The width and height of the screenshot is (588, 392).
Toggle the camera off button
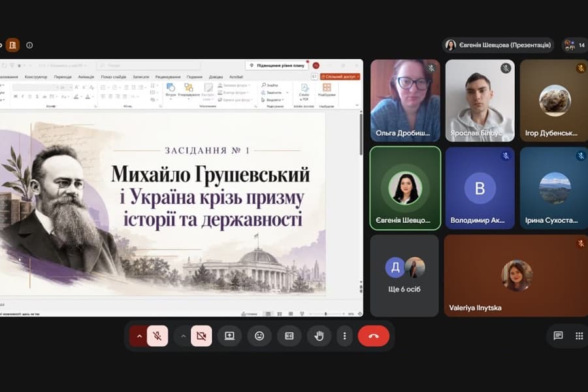point(201,336)
